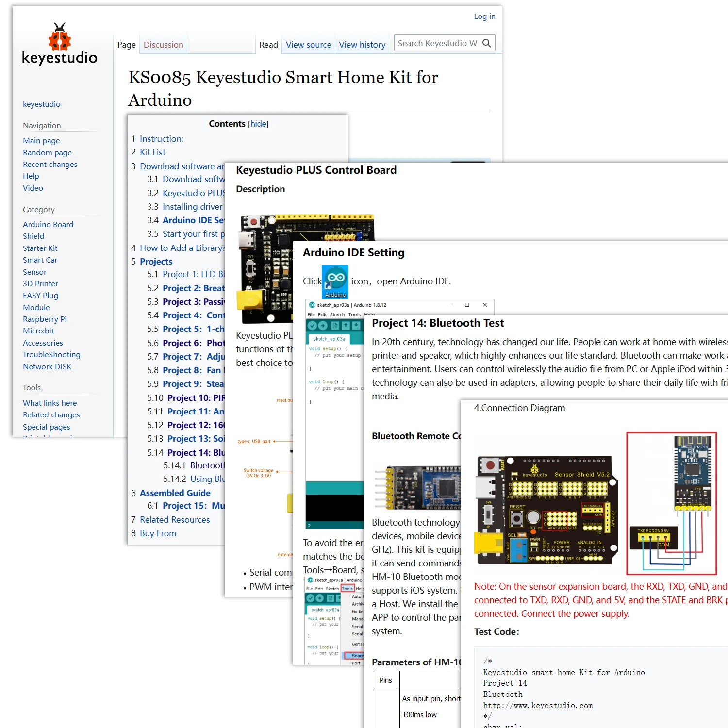Click Upload arrow in Arduino 1.8.12 toolbar
The height and width of the screenshot is (728, 728).
[323, 326]
